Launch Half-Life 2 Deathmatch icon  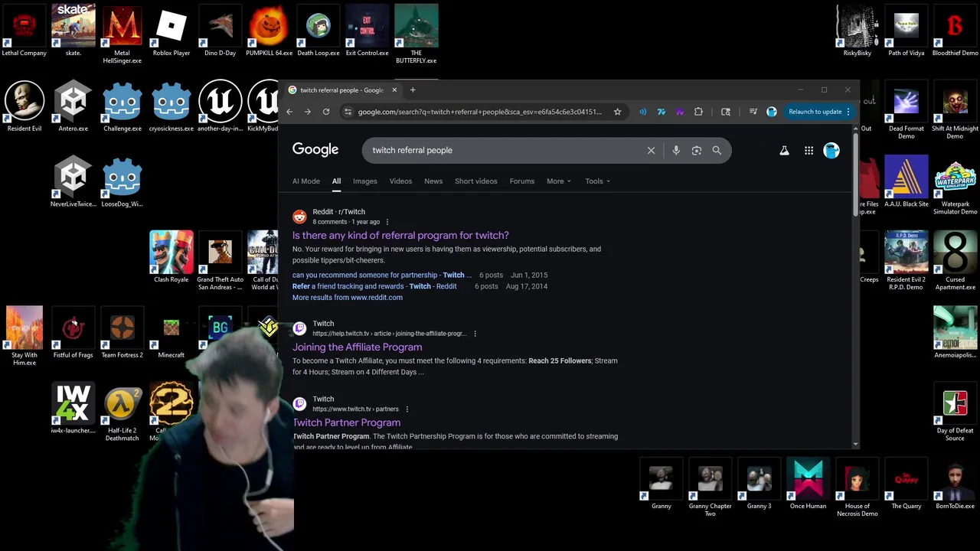point(122,411)
